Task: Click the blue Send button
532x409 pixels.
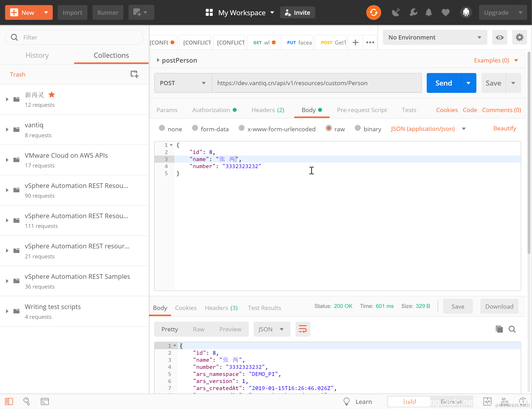Action: click(443, 83)
